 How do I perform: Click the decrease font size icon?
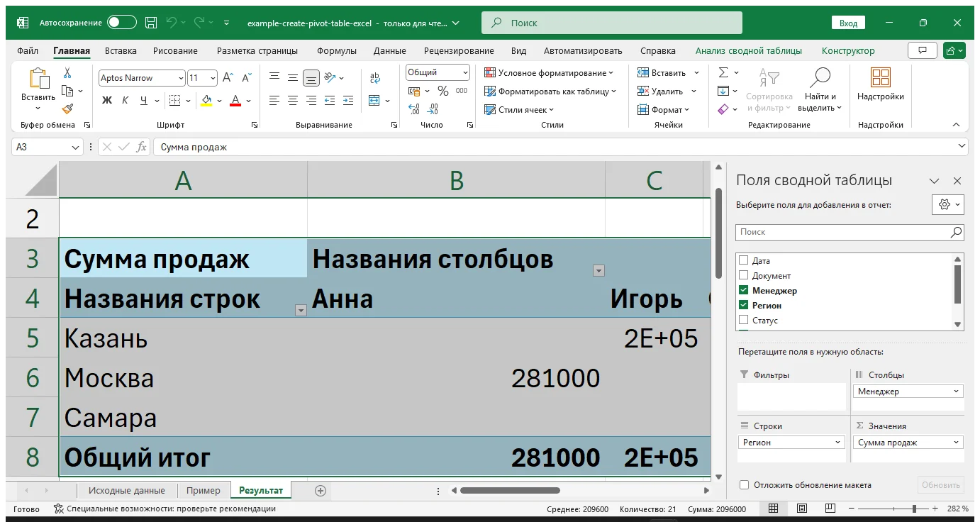246,78
